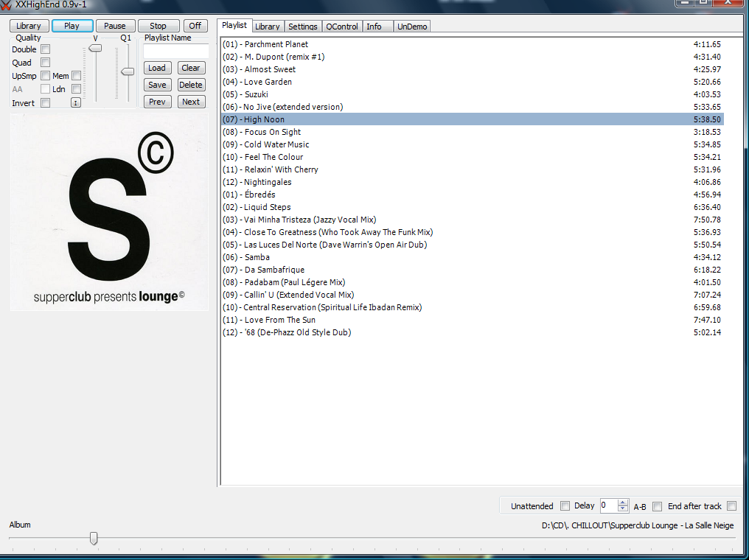Open the UnDemo tab
Viewport: 749px width, 560px height.
pos(412,27)
